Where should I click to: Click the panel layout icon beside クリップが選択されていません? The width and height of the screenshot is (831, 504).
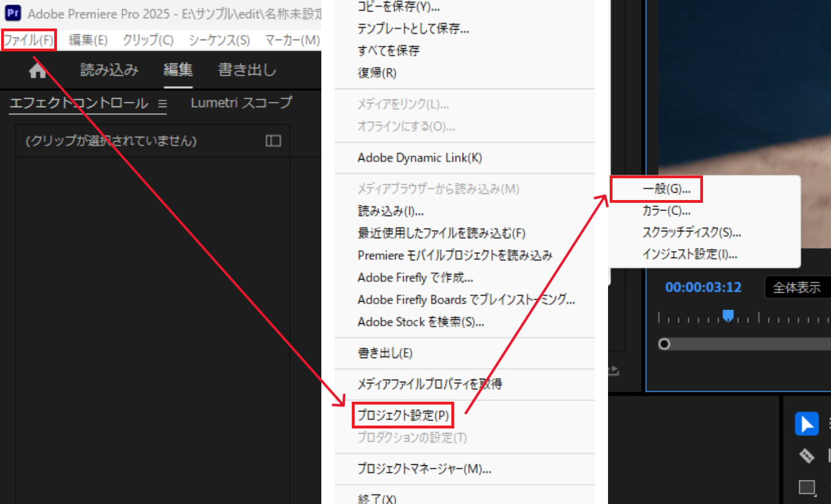(x=273, y=141)
